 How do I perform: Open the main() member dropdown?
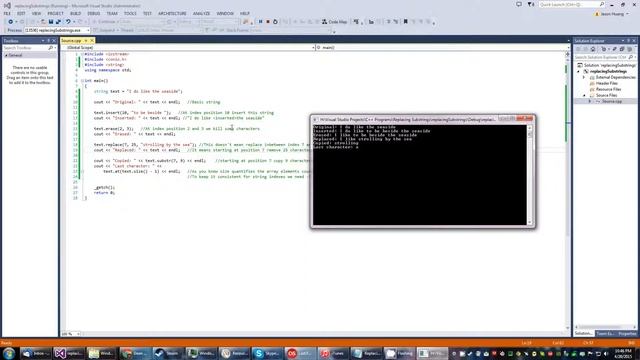coord(442,48)
